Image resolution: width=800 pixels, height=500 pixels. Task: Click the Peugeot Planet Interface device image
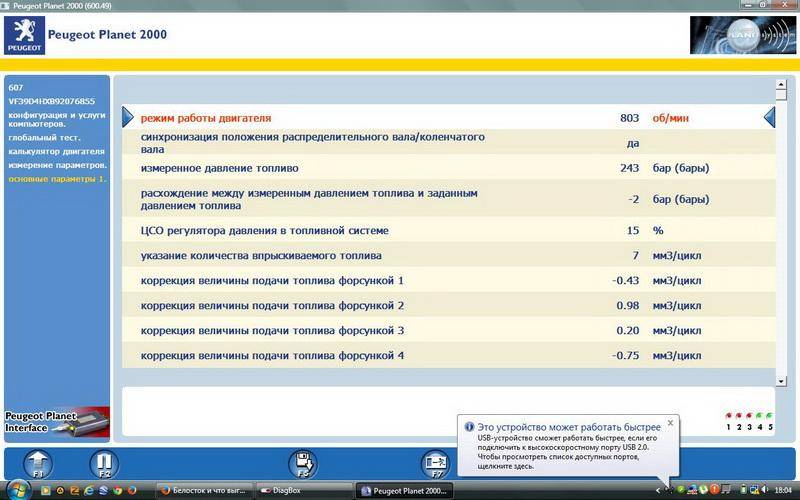(56, 421)
